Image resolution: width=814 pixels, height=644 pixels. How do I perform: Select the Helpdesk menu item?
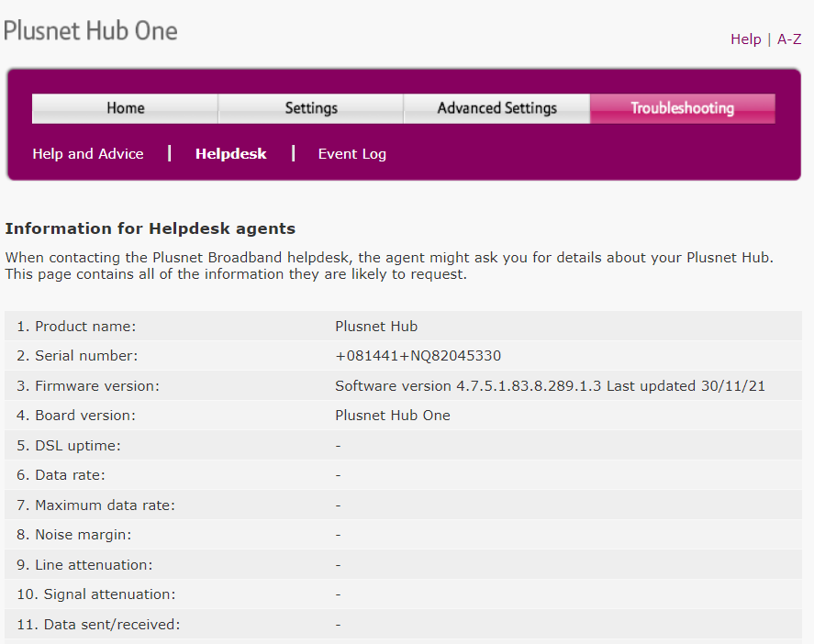(x=230, y=153)
